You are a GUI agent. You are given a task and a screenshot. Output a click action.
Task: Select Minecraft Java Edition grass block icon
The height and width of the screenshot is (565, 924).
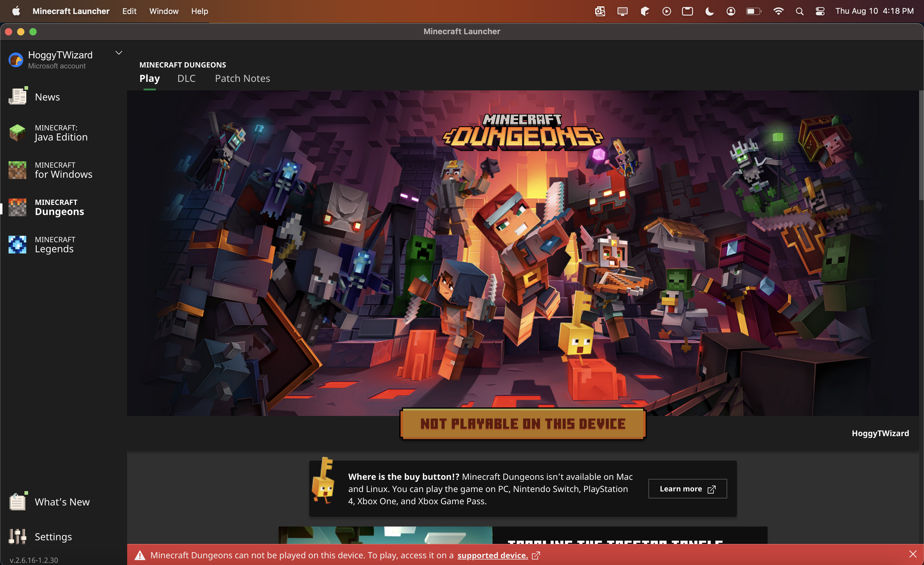(17, 133)
